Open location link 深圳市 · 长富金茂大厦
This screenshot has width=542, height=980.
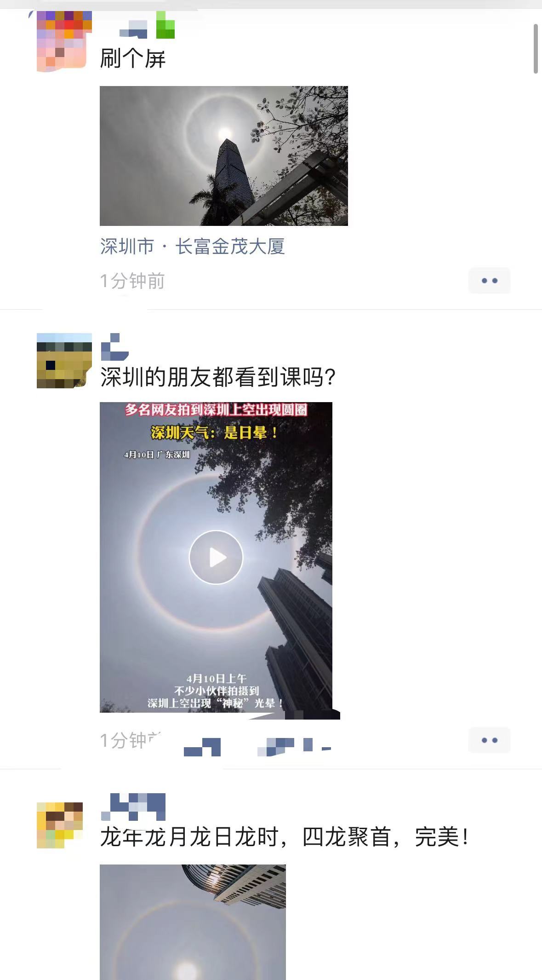[193, 246]
